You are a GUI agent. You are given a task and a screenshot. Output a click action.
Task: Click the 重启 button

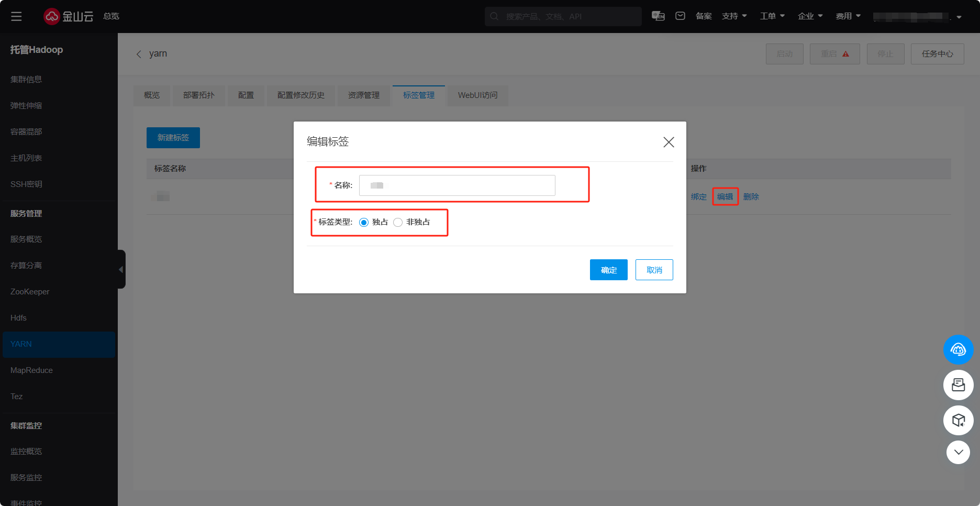(835, 54)
